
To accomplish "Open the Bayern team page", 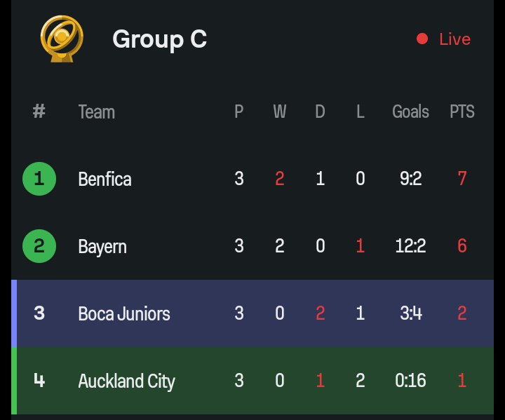I will tap(102, 247).
